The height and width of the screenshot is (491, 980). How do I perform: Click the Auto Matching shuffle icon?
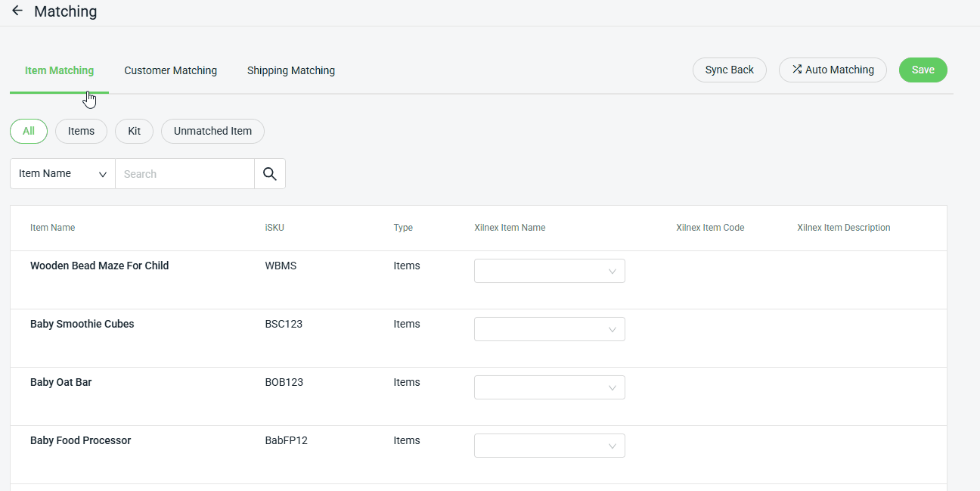(797, 70)
